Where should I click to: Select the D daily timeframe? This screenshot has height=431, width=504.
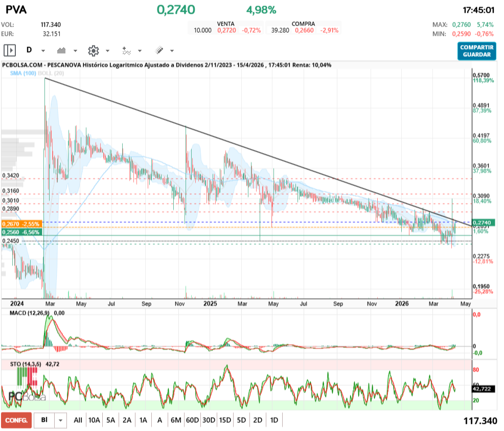coord(29,50)
